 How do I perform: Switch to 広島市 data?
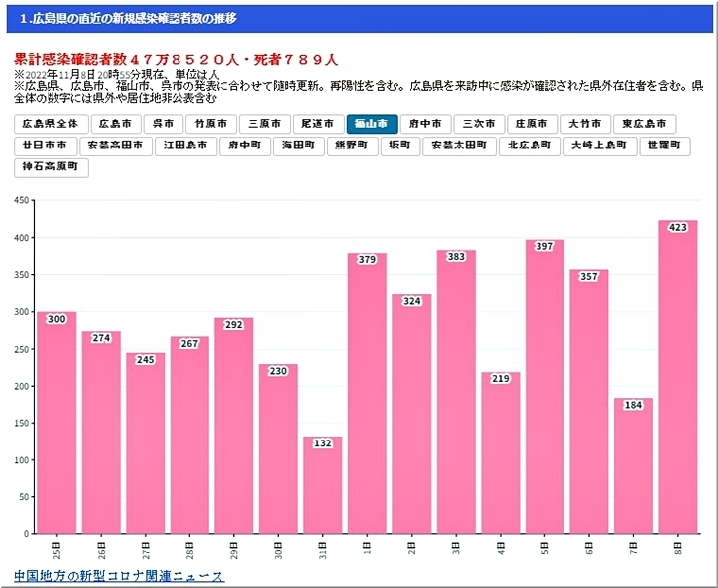tap(116, 125)
